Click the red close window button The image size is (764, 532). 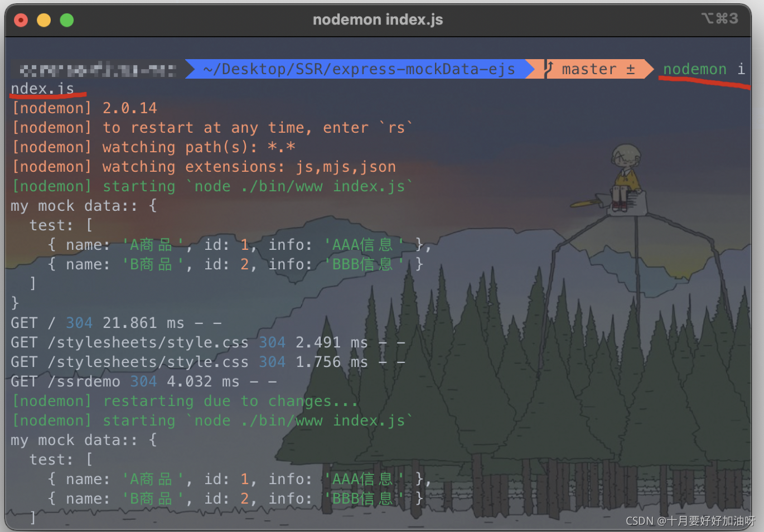click(x=21, y=21)
